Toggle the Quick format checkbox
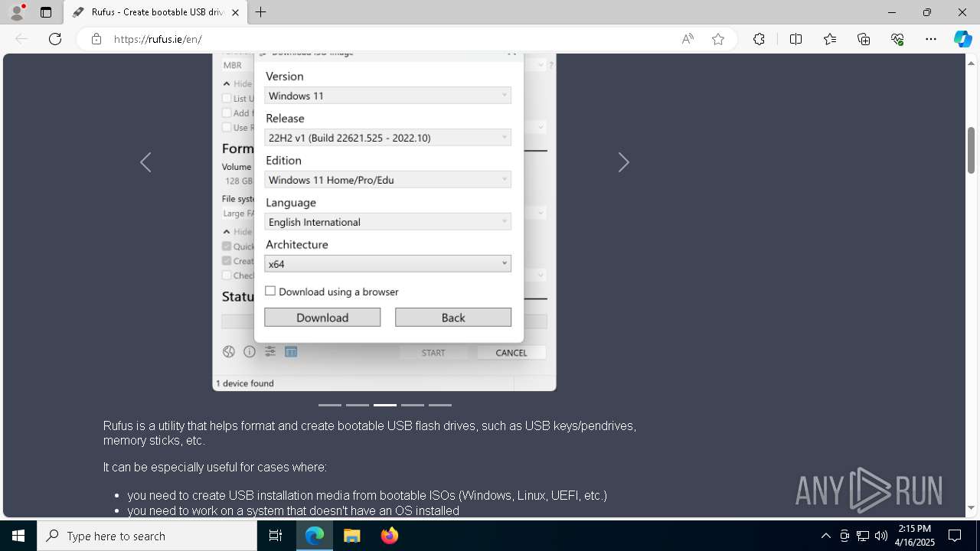 point(227,246)
